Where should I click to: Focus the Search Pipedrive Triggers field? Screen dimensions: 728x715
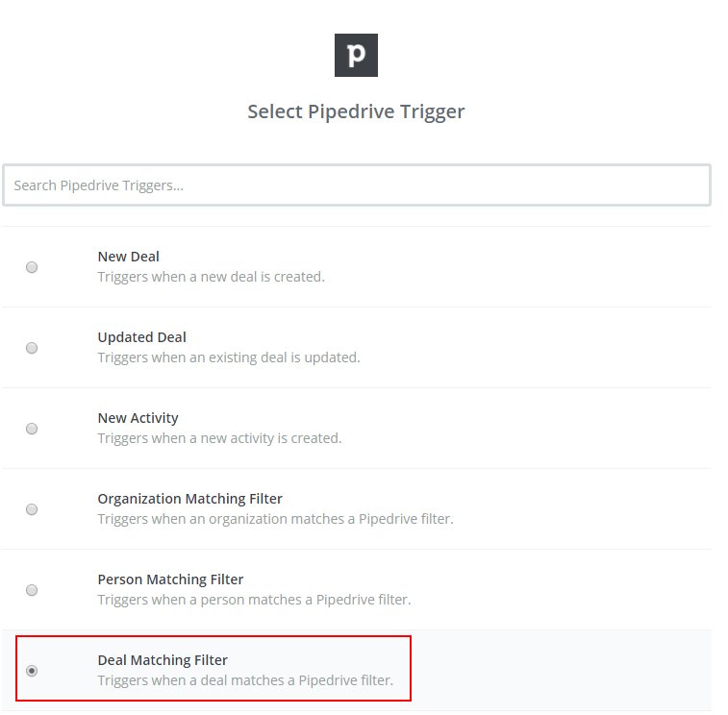[357, 185]
